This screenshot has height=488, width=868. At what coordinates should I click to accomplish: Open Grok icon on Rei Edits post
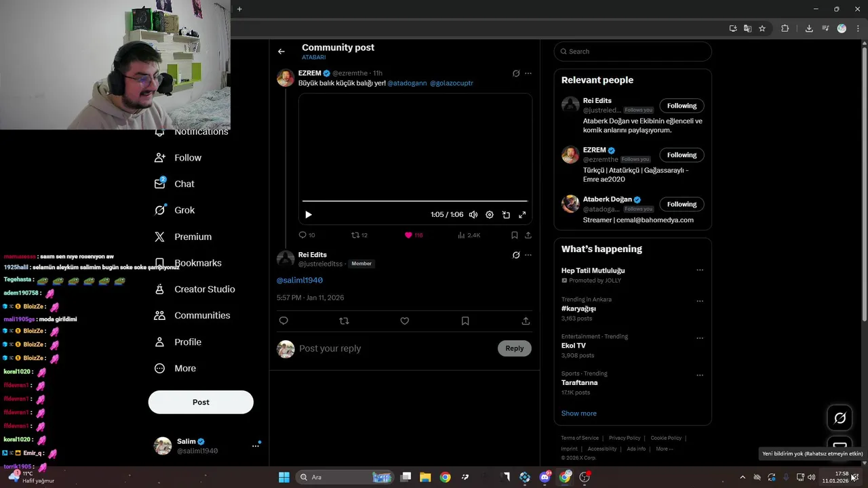pyautogui.click(x=516, y=255)
